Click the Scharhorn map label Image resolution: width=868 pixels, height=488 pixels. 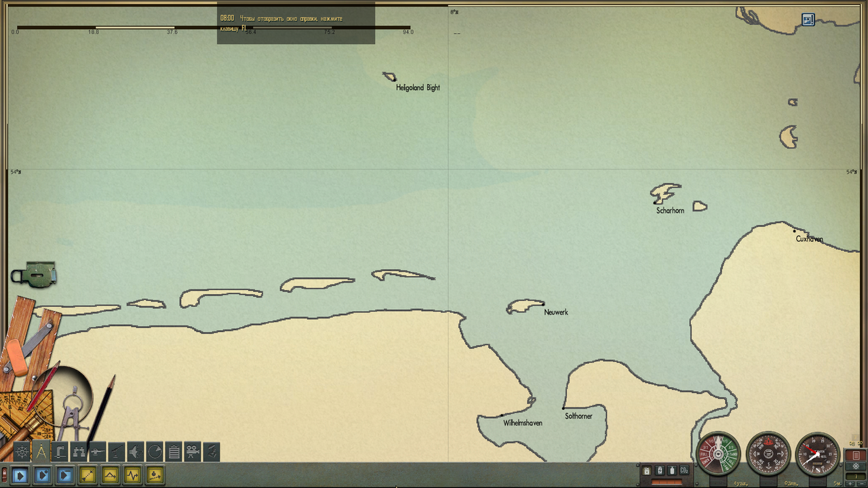pyautogui.click(x=670, y=210)
